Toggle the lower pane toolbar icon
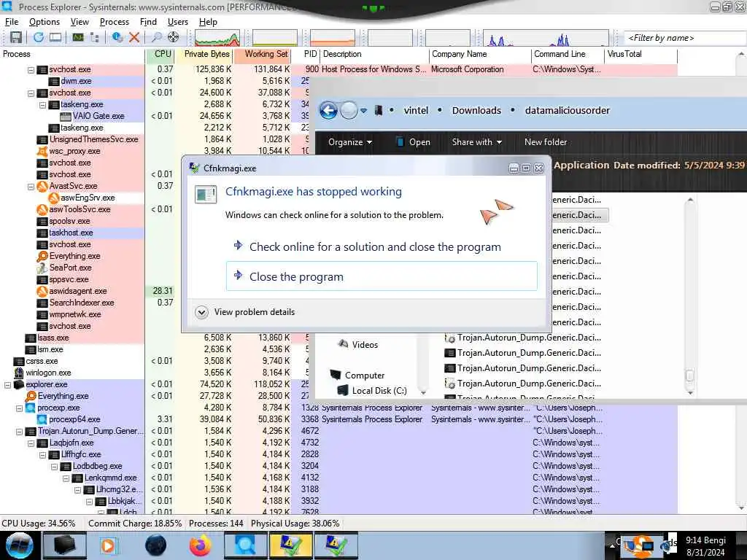 pos(55,37)
